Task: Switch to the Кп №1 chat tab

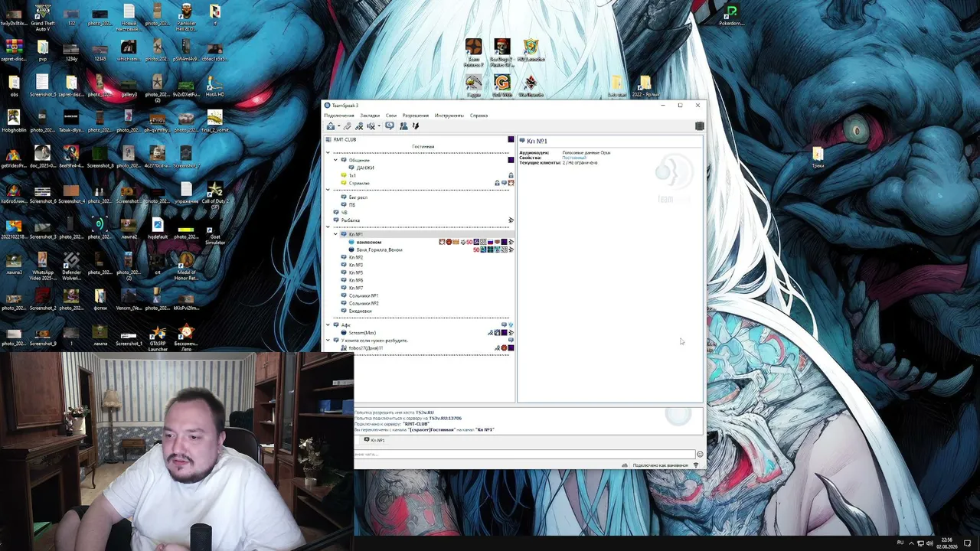Action: tap(375, 440)
